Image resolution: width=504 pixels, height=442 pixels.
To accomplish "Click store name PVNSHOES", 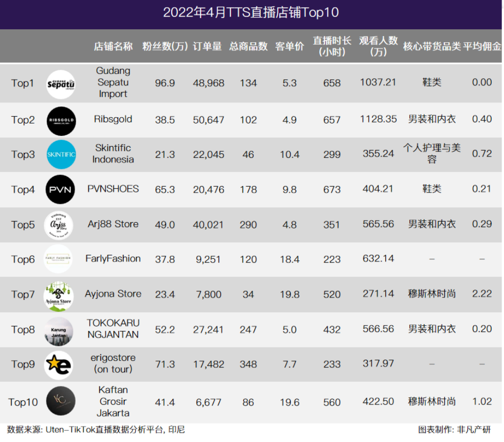I will point(113,189).
